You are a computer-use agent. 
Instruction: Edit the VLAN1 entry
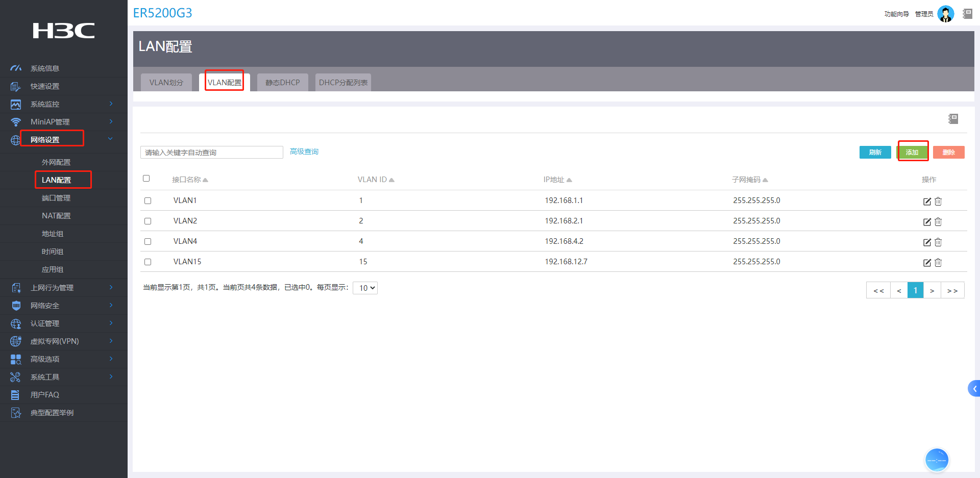point(927,201)
